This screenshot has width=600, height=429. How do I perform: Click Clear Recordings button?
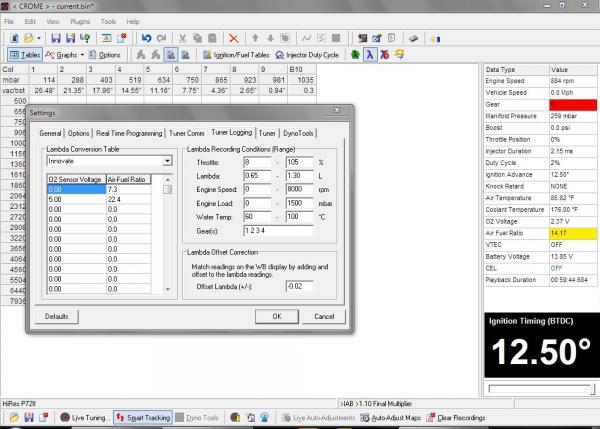(456, 418)
